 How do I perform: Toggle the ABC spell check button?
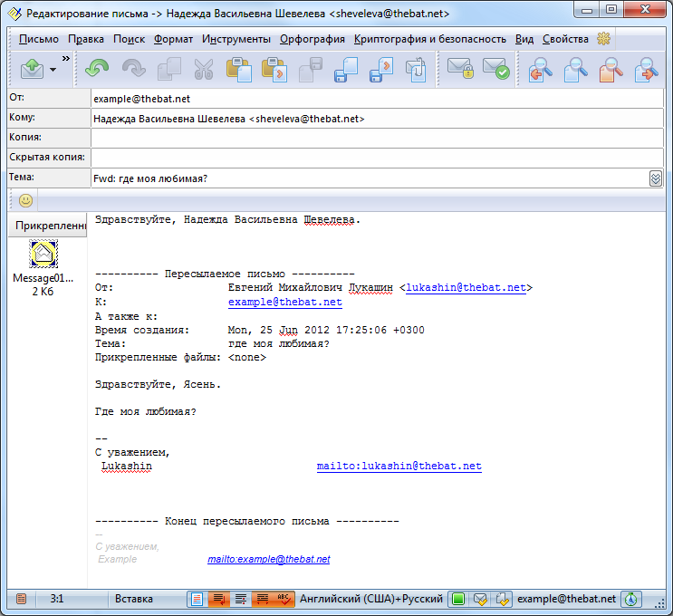point(284,599)
